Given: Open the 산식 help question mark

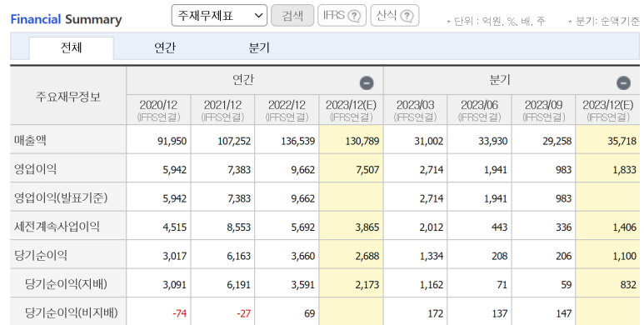Looking at the screenshot, I should 407,16.
